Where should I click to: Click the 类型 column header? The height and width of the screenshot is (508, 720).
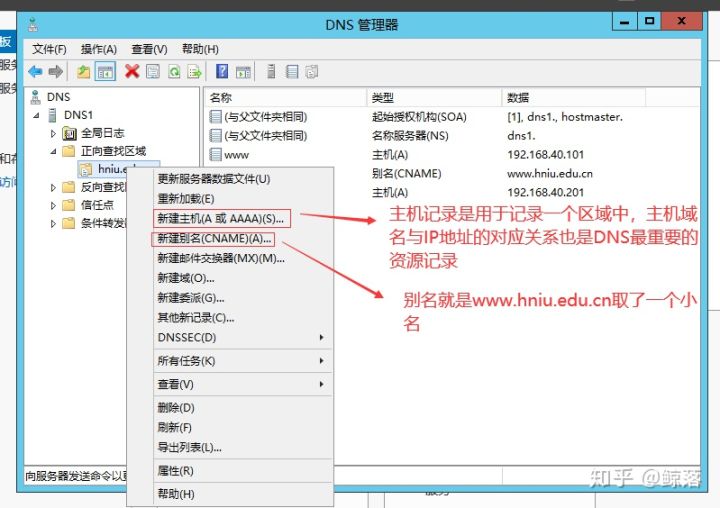pyautogui.click(x=434, y=97)
